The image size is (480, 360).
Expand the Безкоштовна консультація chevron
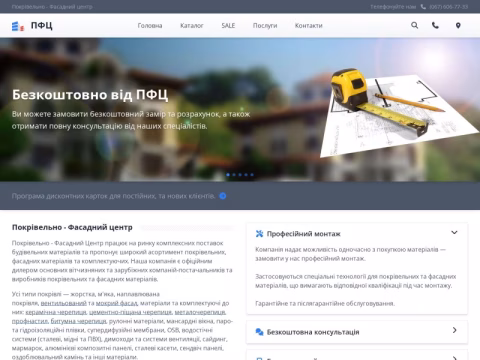pyautogui.click(x=455, y=330)
